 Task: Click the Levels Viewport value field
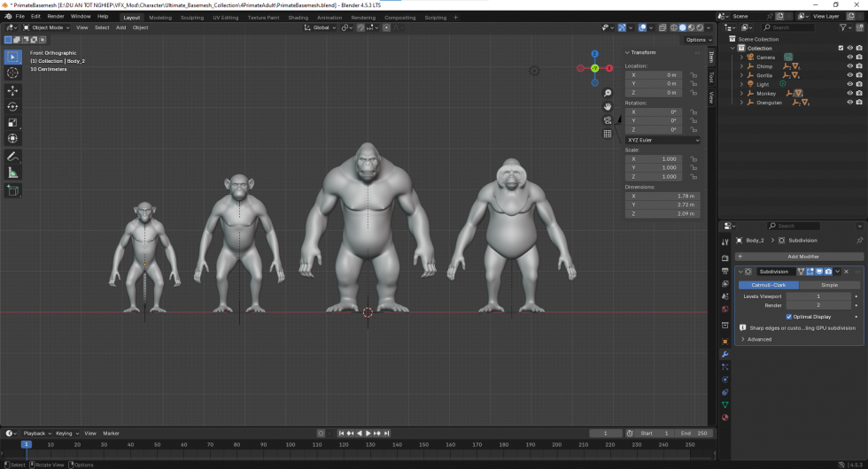818,296
